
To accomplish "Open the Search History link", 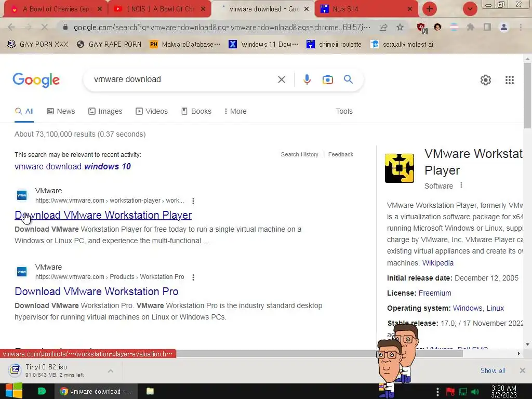I will click(x=300, y=154).
